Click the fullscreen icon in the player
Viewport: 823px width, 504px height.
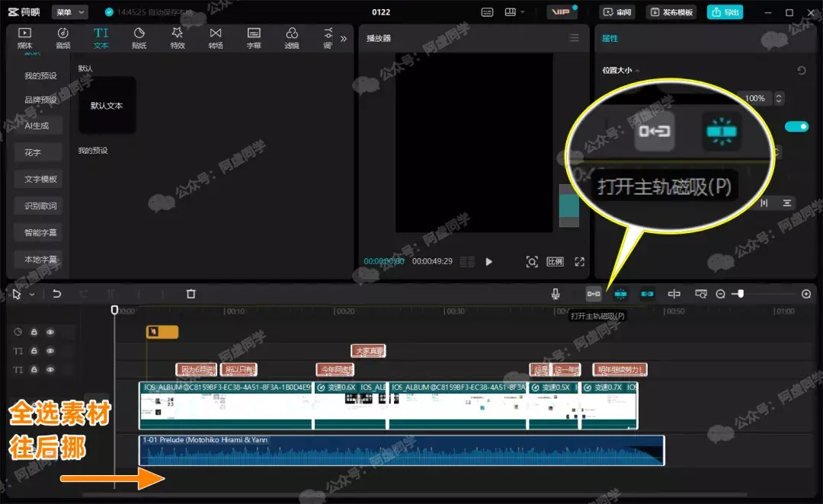tap(580, 262)
